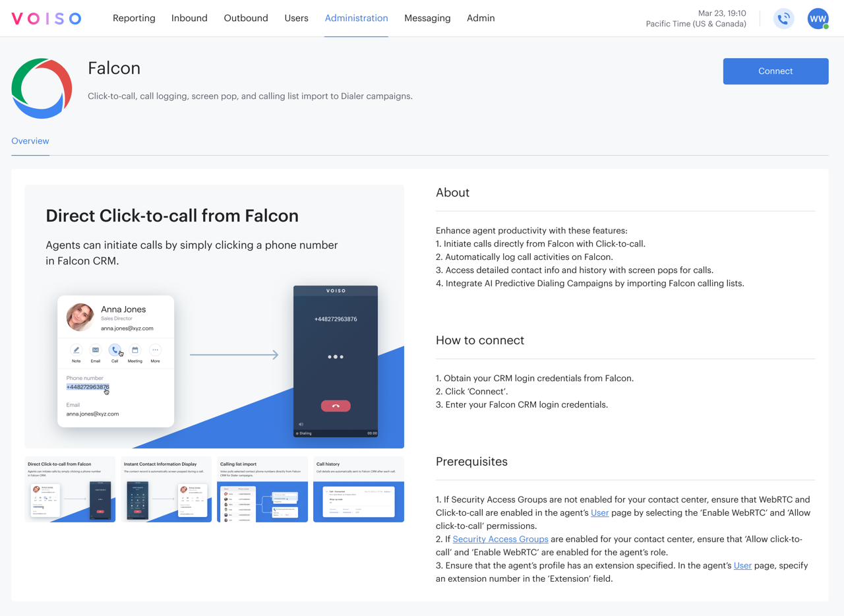Click the Mar 23, 19:10 date text
This screenshot has height=616, width=844.
(722, 13)
